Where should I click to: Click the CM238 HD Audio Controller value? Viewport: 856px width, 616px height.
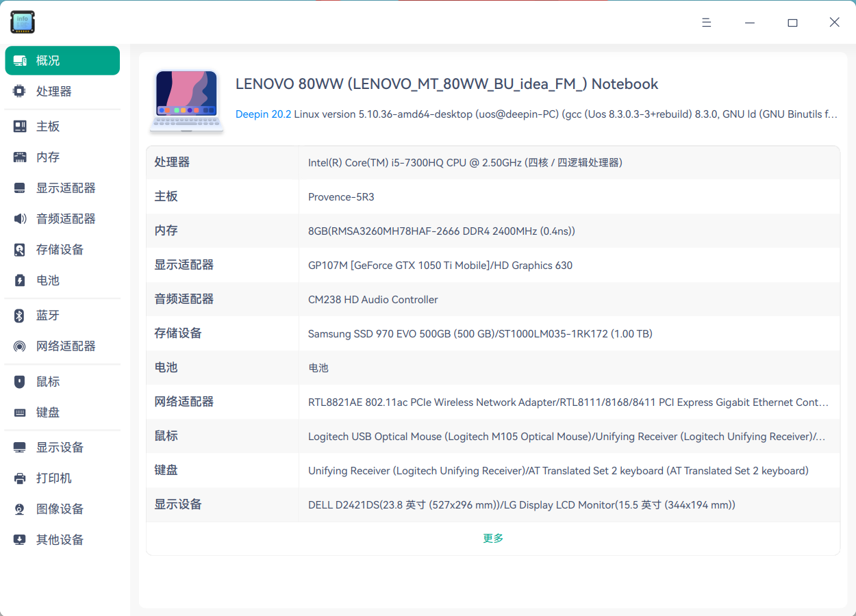pyautogui.click(x=373, y=300)
